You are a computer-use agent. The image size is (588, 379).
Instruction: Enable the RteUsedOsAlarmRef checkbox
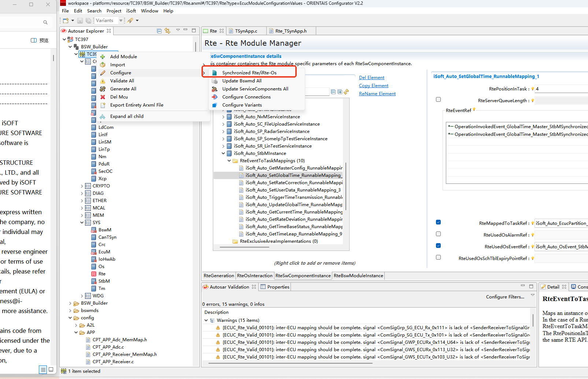[x=438, y=234]
